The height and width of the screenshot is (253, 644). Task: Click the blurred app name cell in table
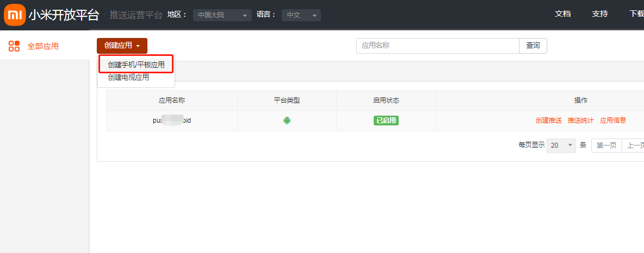(172, 121)
